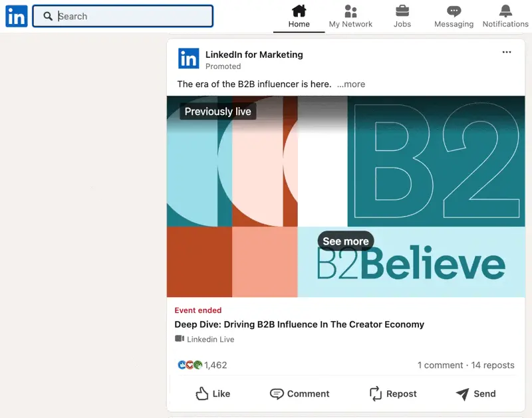Click the Comment button
Viewport: 532px width, 418px height.
point(300,393)
